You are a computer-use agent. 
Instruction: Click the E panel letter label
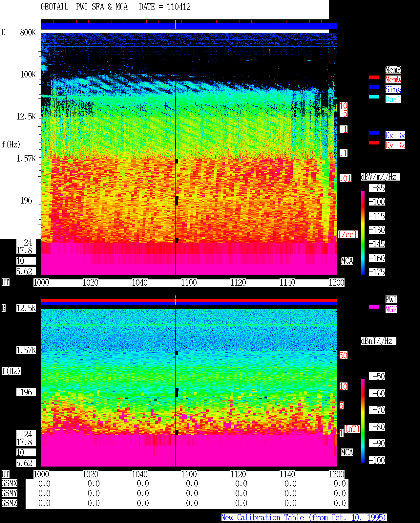(4, 32)
